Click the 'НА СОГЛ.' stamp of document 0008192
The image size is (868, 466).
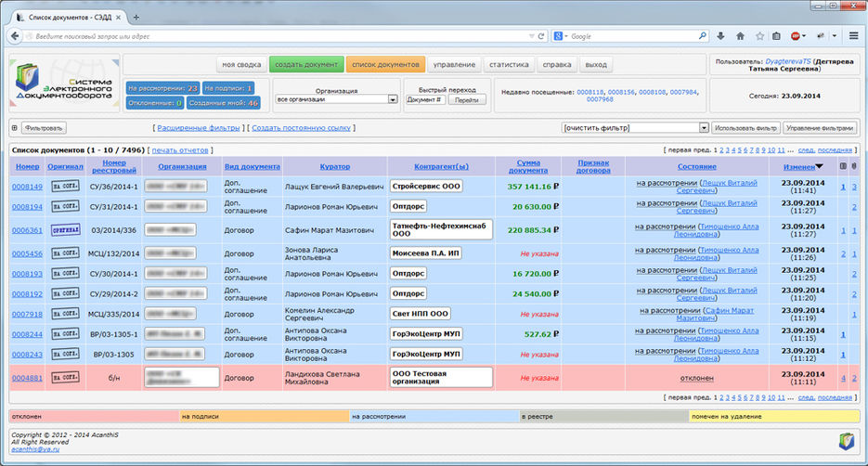click(x=65, y=294)
